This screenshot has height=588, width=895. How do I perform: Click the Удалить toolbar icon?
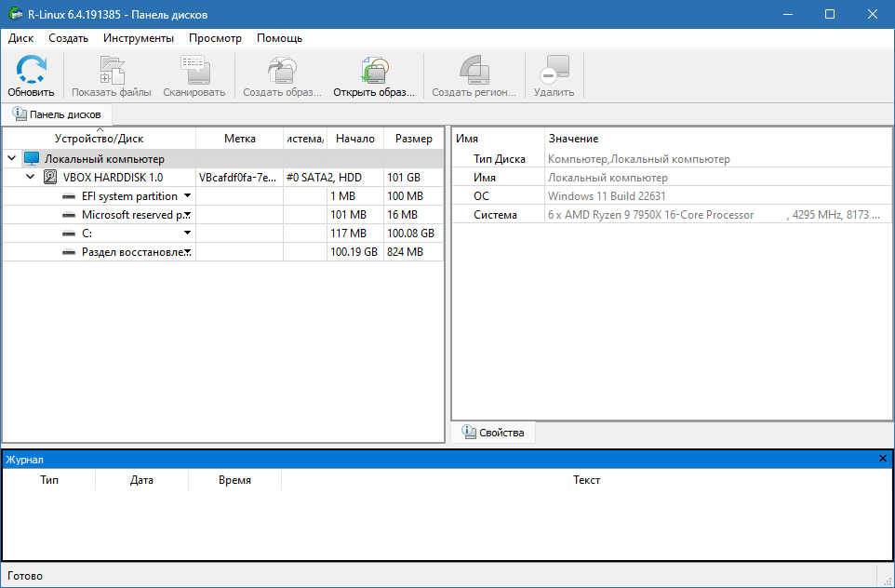click(554, 70)
